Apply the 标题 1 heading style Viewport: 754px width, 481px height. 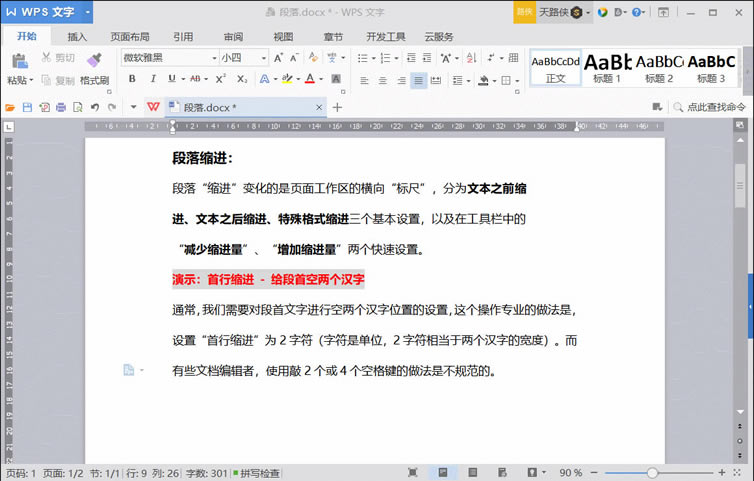(x=607, y=68)
